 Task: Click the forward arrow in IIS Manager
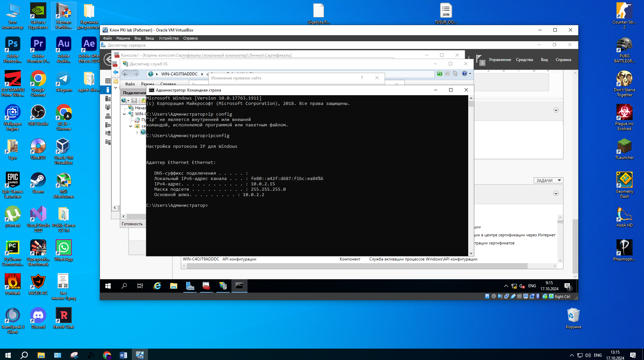[136, 74]
